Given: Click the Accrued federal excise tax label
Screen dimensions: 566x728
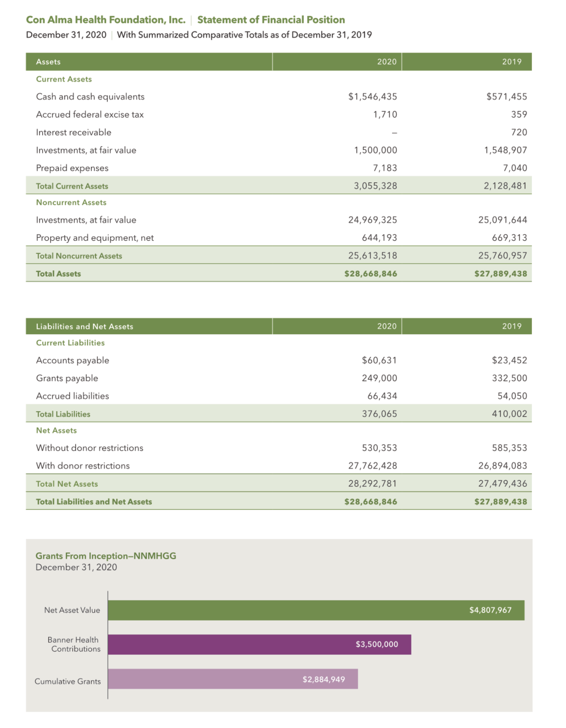Looking at the screenshot, I should point(90,115).
